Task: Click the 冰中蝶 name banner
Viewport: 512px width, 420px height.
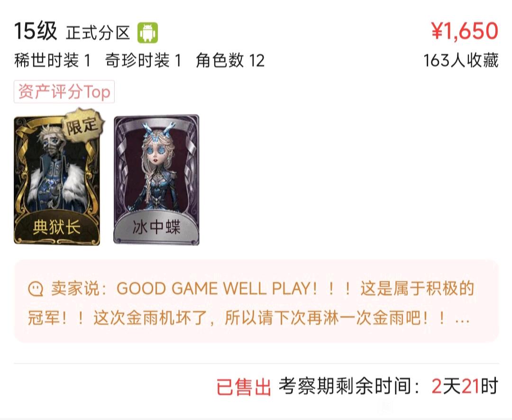Action: pyautogui.click(x=156, y=228)
